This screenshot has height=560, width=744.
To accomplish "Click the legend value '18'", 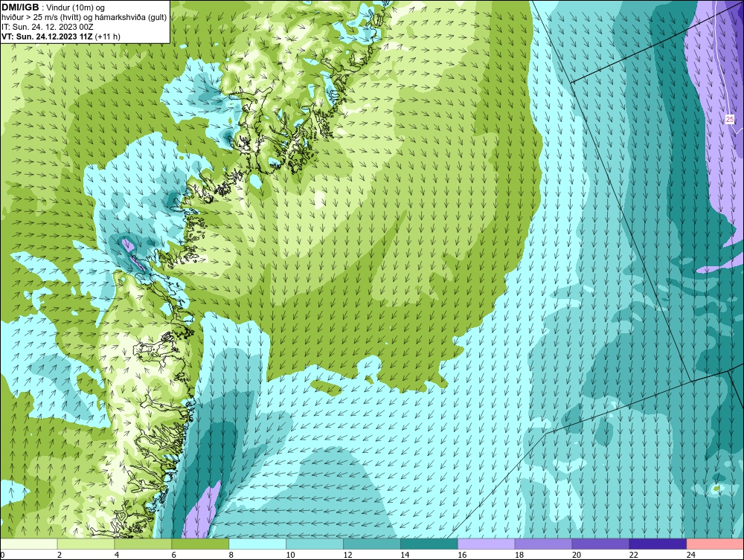I will coord(519,555).
